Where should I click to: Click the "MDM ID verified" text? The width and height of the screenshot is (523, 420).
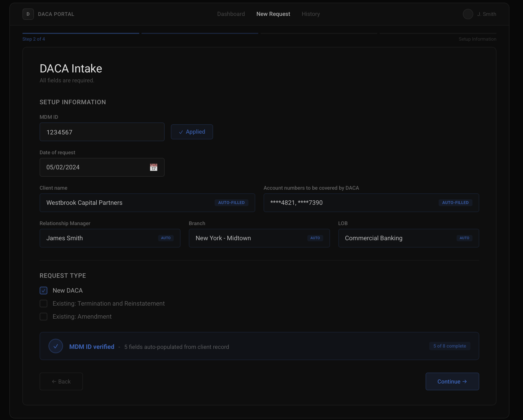(x=92, y=347)
